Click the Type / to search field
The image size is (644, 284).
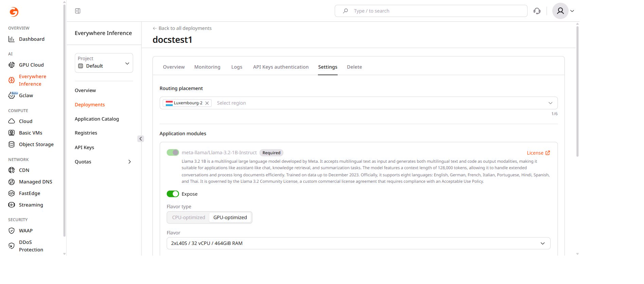(x=431, y=11)
